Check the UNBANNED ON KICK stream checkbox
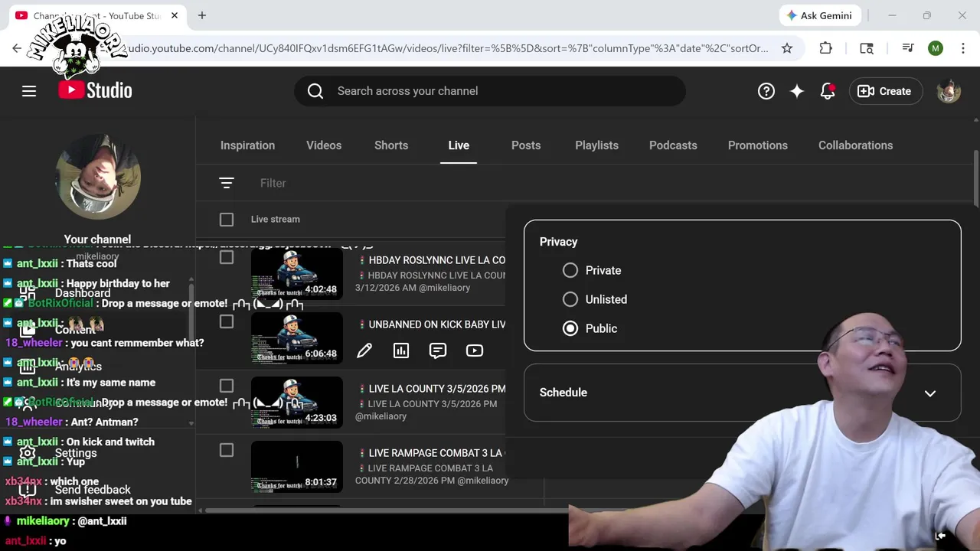This screenshot has height=551, width=980. tap(227, 321)
